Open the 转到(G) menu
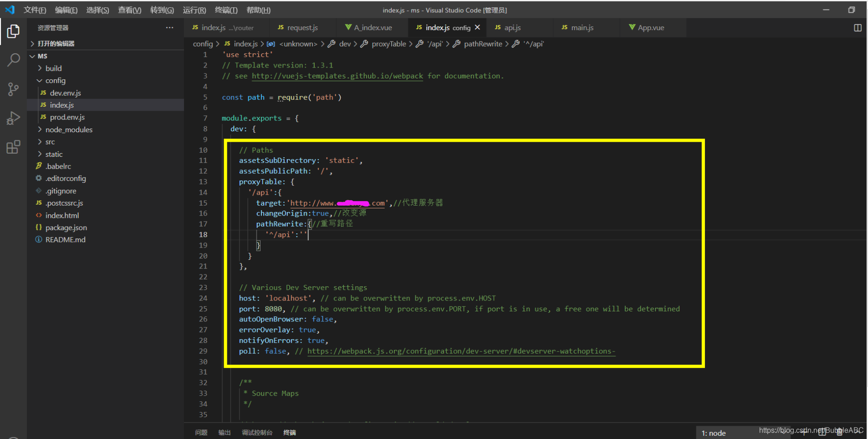868x439 pixels. coord(162,10)
